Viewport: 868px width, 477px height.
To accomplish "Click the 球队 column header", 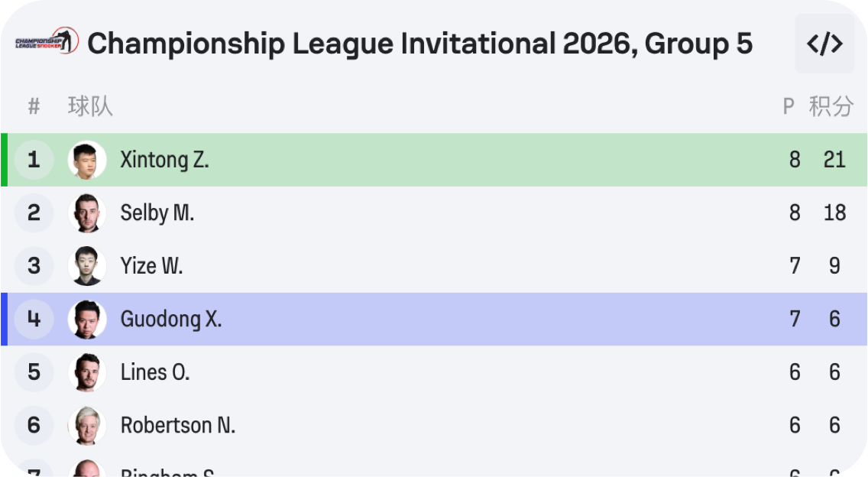I will coord(90,106).
